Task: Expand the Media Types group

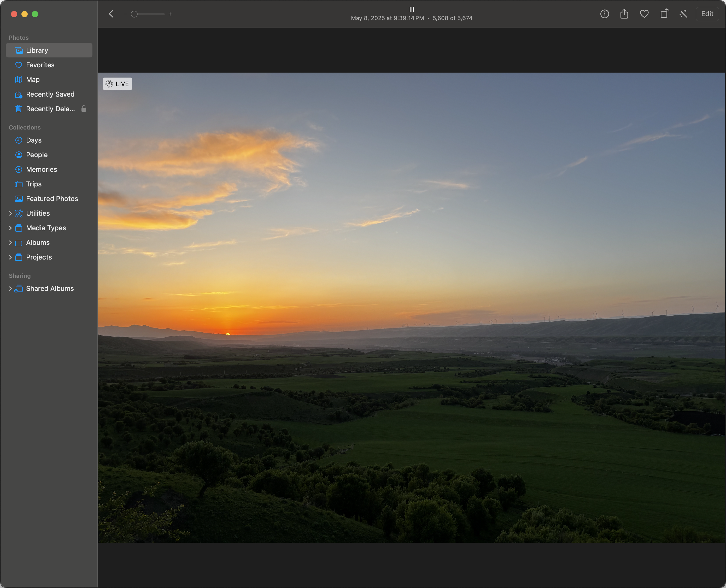Action: tap(10, 228)
